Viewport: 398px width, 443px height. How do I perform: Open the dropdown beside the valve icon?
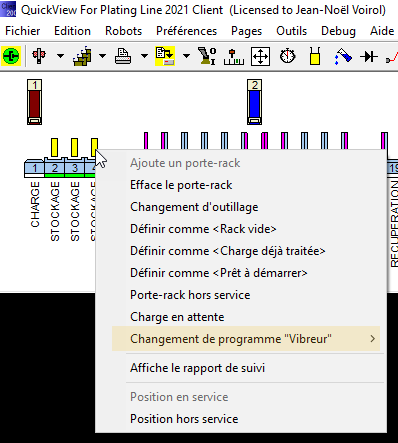60,56
